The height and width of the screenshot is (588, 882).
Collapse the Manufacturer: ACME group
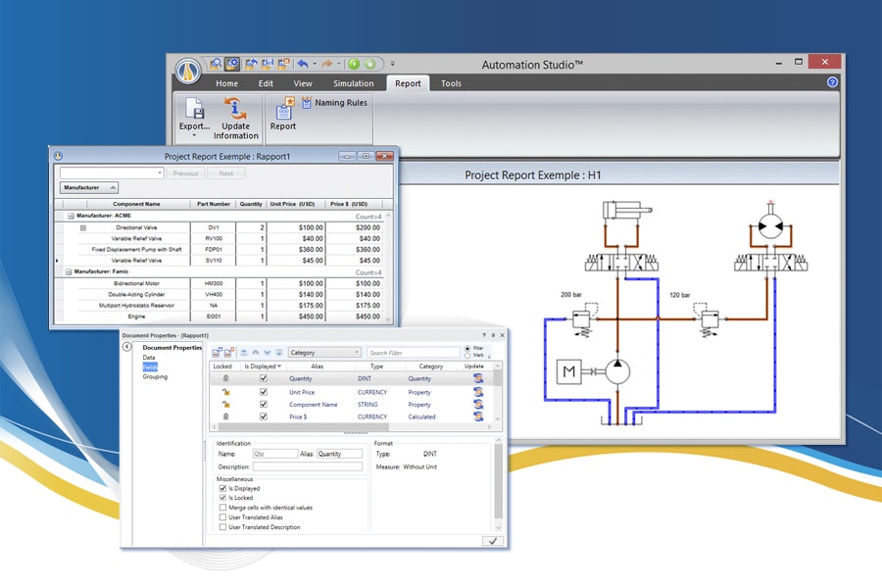[69, 215]
